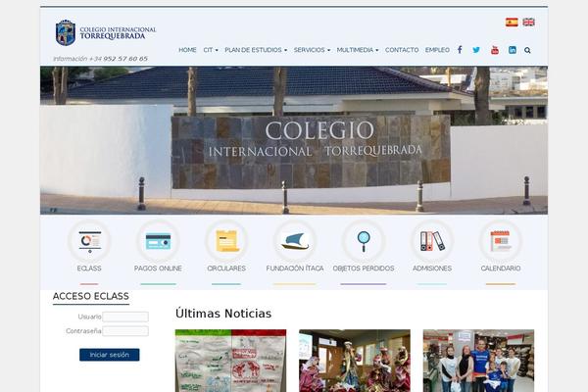Expand the CIT dropdown menu

point(211,50)
